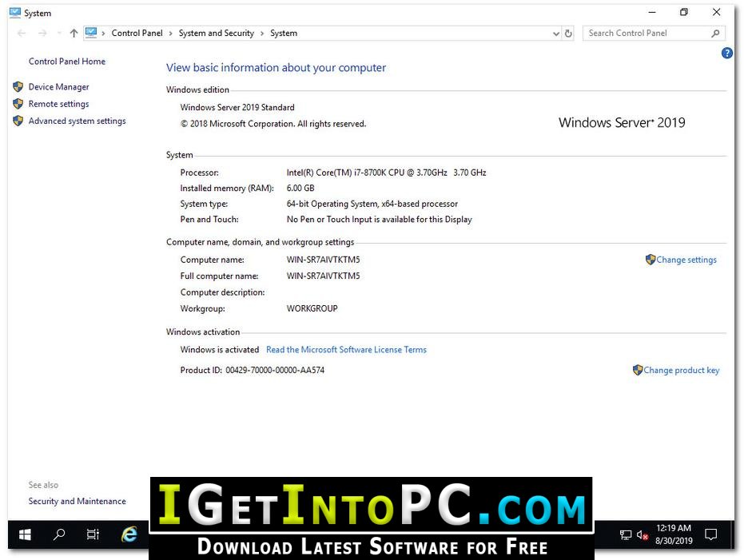This screenshot has width=744, height=560.
Task: Click the shield icon beside Change settings
Action: click(650, 260)
